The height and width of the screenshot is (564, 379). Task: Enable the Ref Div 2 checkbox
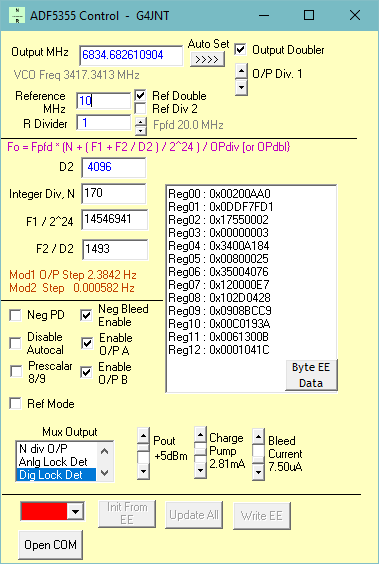(x=140, y=109)
